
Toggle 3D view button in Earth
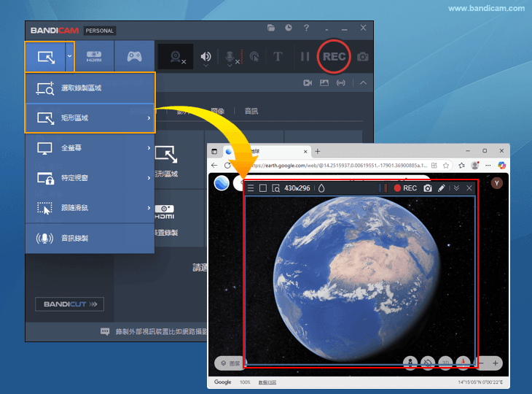445,363
